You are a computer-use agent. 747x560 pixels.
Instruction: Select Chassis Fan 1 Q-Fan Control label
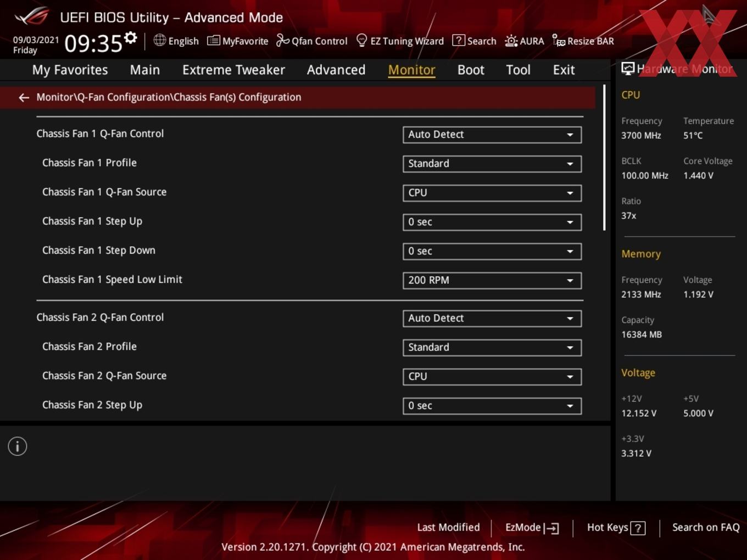point(100,133)
